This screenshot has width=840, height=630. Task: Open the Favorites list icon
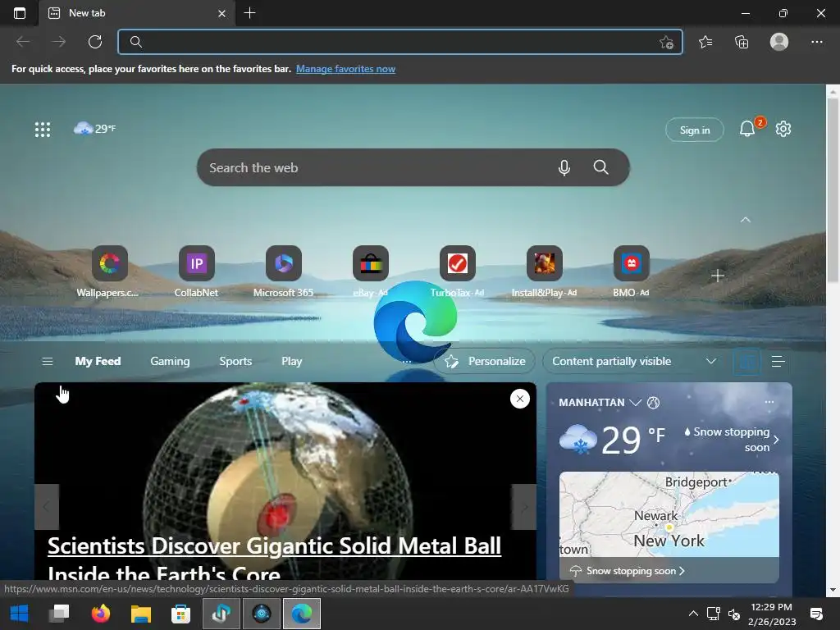pyautogui.click(x=705, y=42)
